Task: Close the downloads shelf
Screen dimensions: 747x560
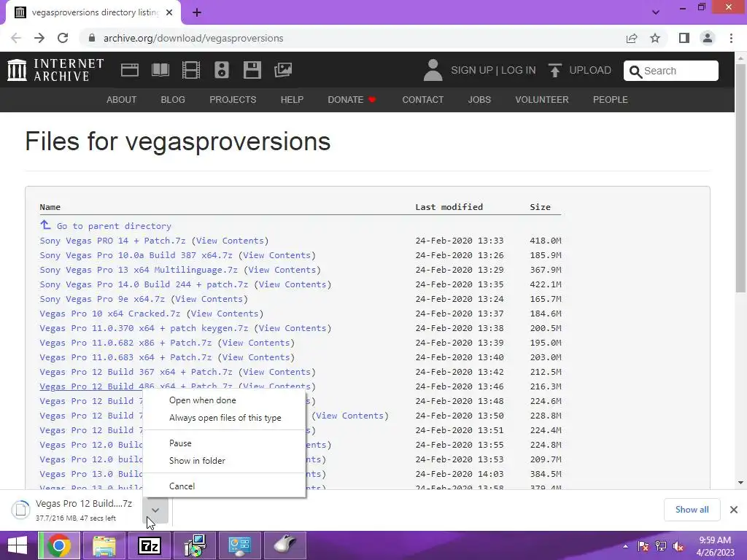Action: click(x=734, y=510)
